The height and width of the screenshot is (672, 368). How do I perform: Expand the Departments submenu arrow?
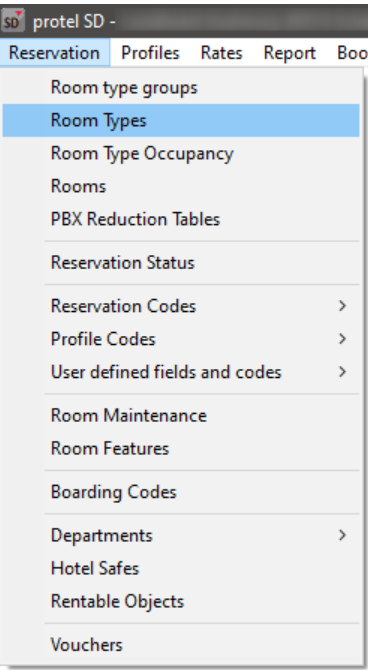[342, 535]
